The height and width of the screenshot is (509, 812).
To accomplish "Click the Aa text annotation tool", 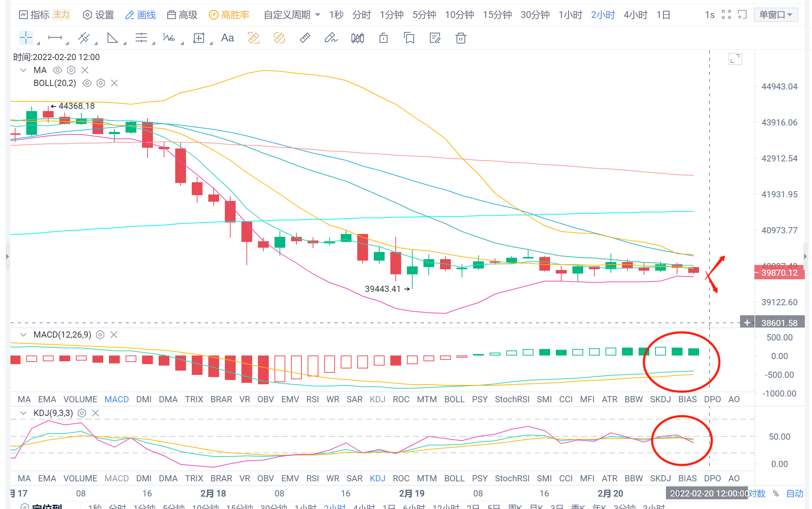I will coord(227,38).
